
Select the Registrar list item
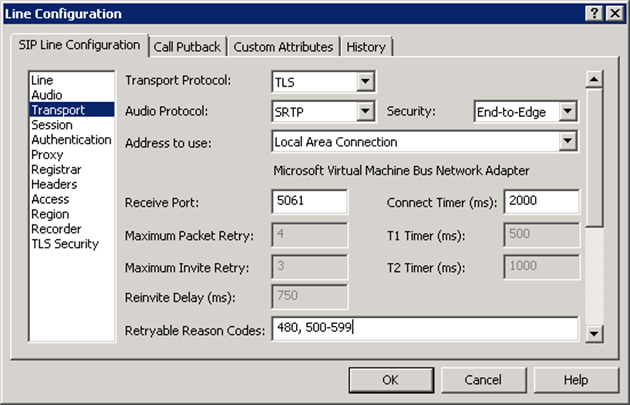(56, 170)
